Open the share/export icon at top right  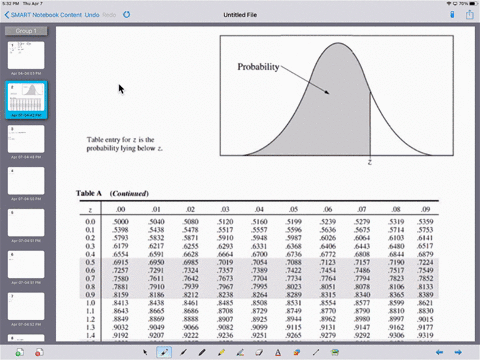[470, 14]
